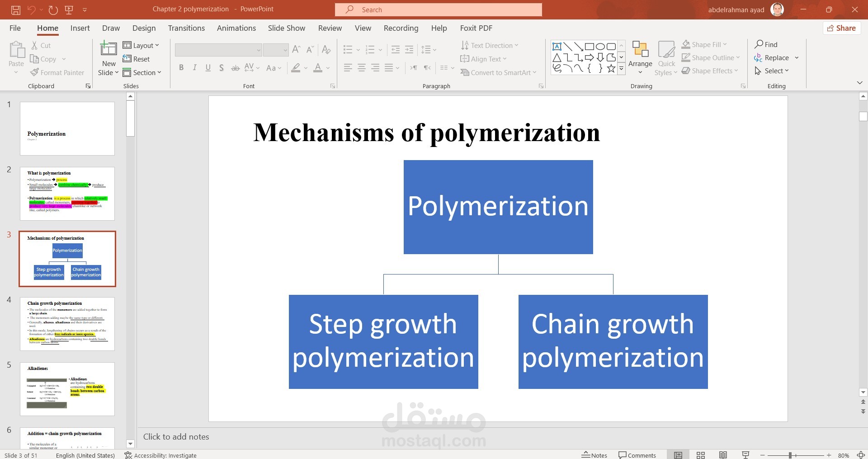This screenshot has width=868, height=459.
Task: Switch to the Animations tab
Action: coord(236,28)
